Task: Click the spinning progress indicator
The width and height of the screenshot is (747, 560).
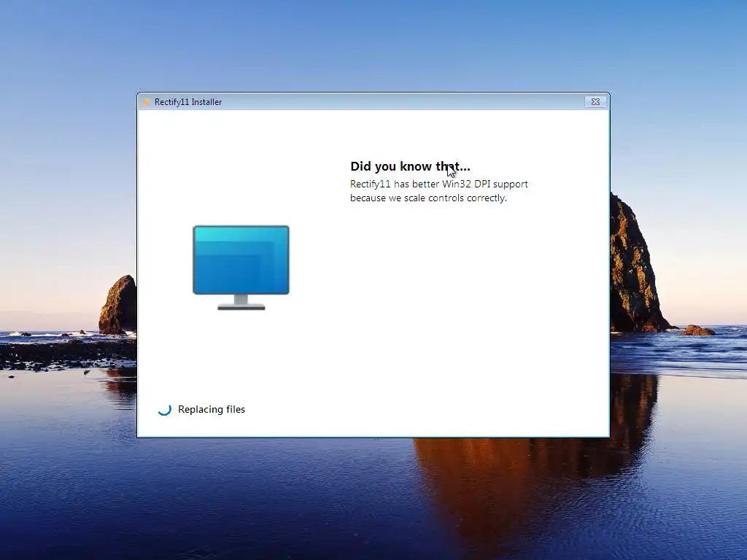Action: (x=165, y=410)
